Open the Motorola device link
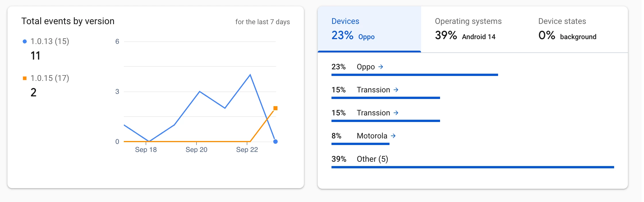The height and width of the screenshot is (202, 644). (x=372, y=136)
